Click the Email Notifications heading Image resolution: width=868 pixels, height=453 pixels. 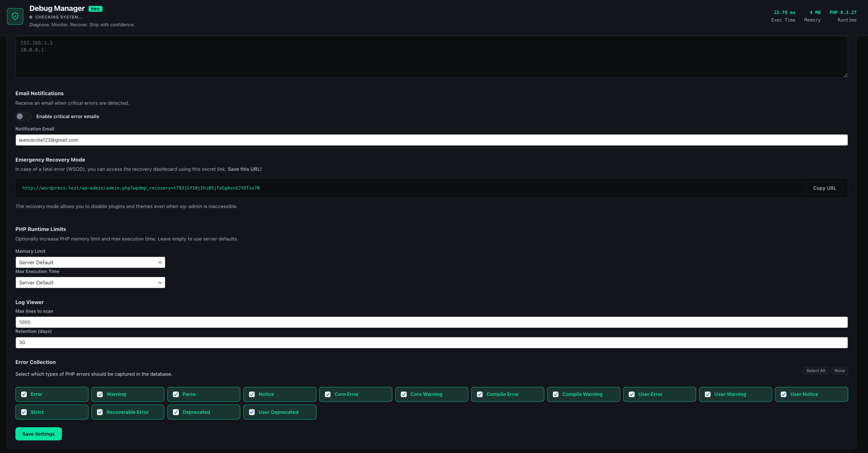[39, 93]
